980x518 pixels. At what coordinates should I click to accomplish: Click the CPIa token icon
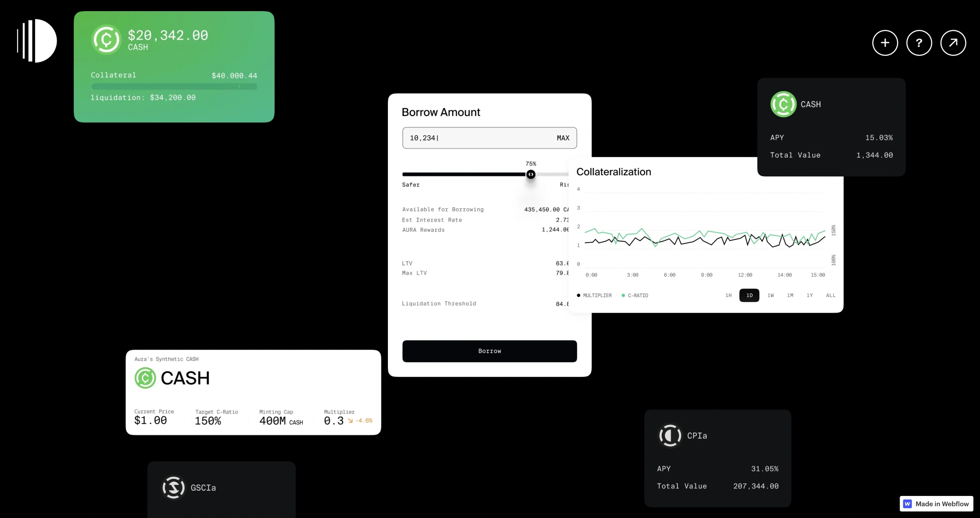tap(670, 435)
